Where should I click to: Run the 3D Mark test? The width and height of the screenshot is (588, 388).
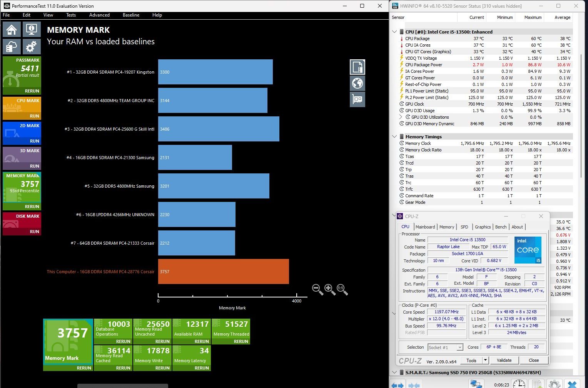click(34, 166)
